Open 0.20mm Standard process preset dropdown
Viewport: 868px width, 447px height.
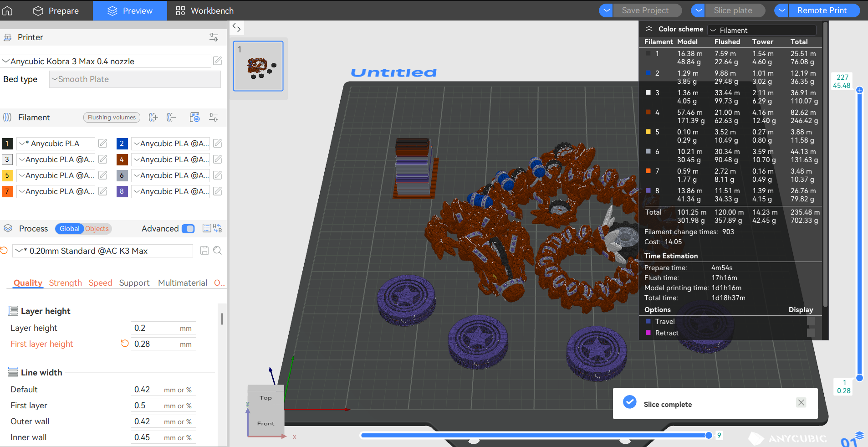[x=102, y=251]
